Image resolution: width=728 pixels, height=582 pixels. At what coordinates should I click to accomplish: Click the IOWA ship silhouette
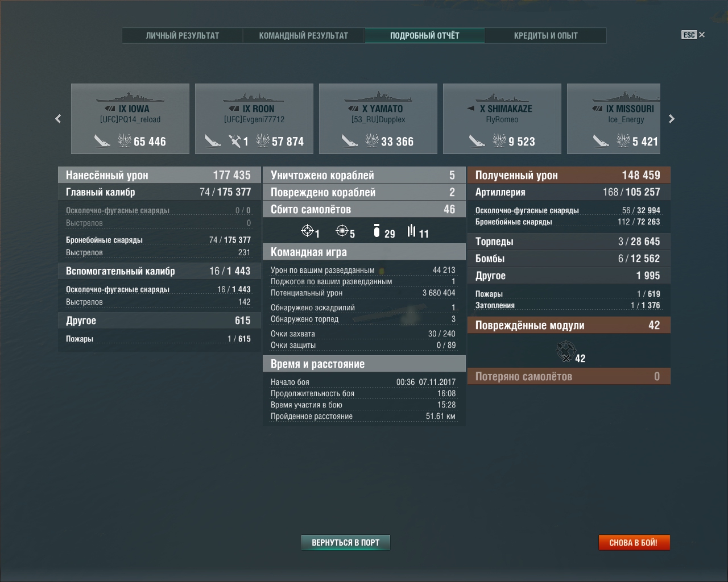coord(130,97)
